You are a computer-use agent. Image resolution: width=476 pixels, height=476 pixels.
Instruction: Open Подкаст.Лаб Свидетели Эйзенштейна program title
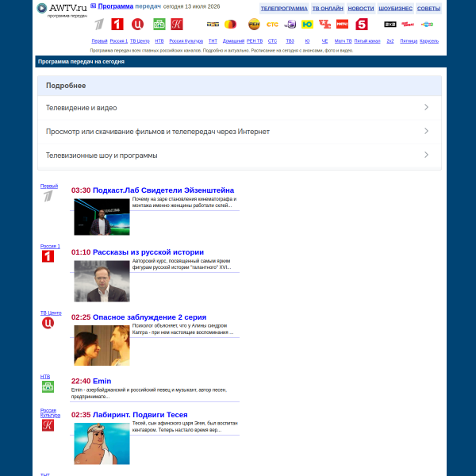pyautogui.click(x=163, y=190)
